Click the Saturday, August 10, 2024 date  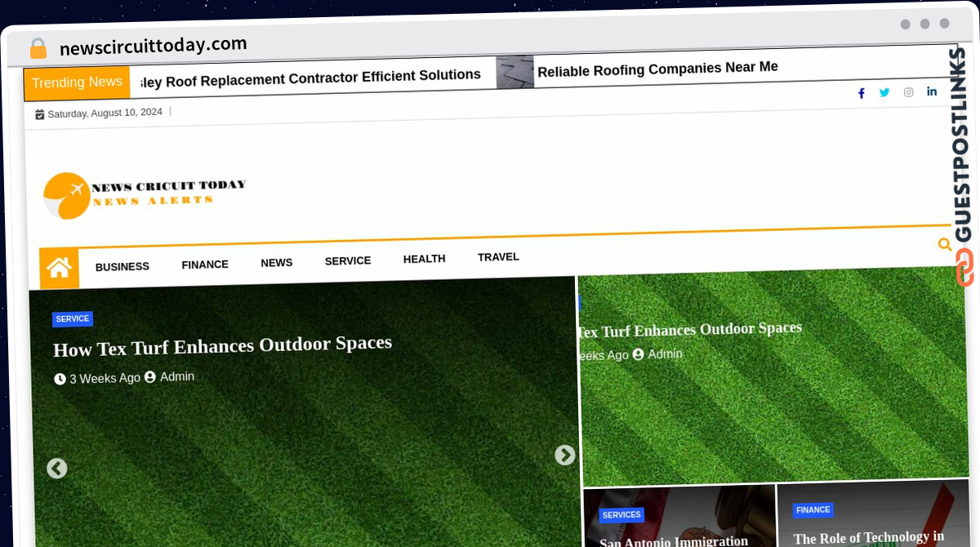[105, 113]
